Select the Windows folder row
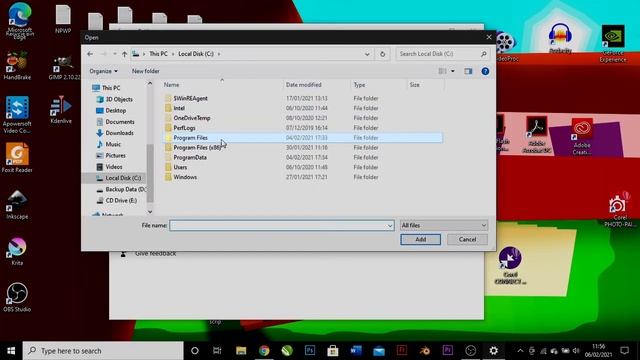 (x=304, y=177)
